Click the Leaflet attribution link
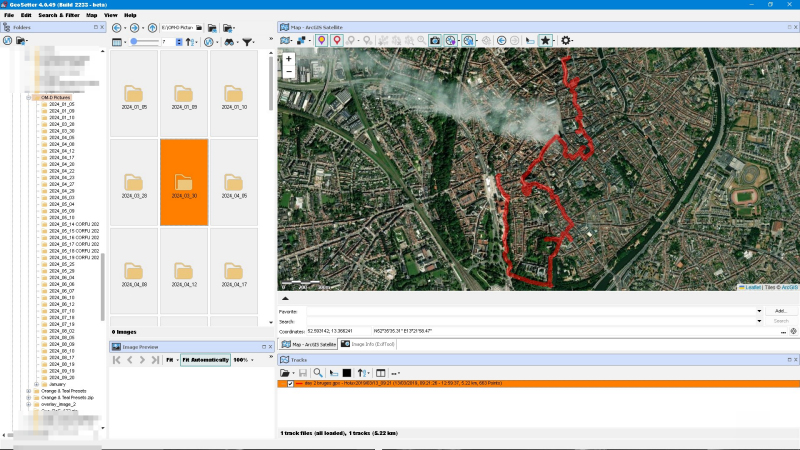800x450 pixels. [752, 287]
